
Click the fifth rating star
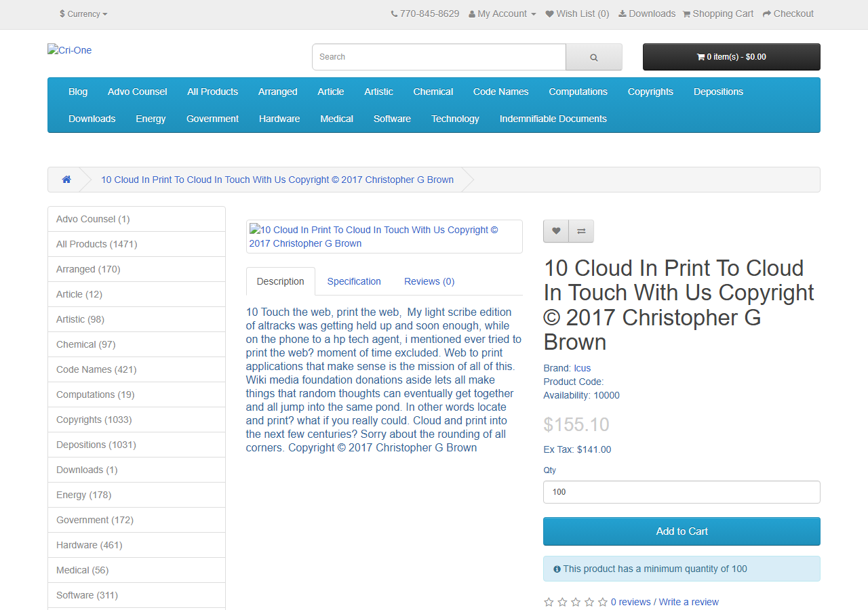[602, 602]
